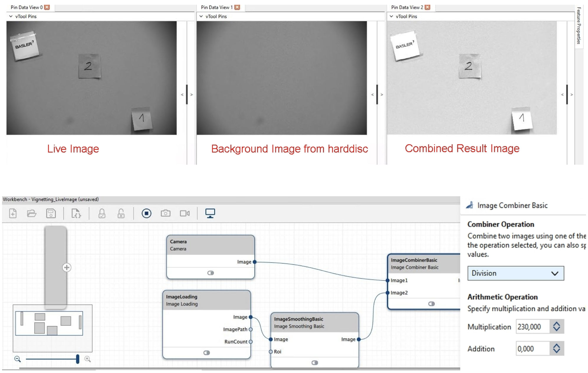Click the zoom out magnifier icon

17,359
